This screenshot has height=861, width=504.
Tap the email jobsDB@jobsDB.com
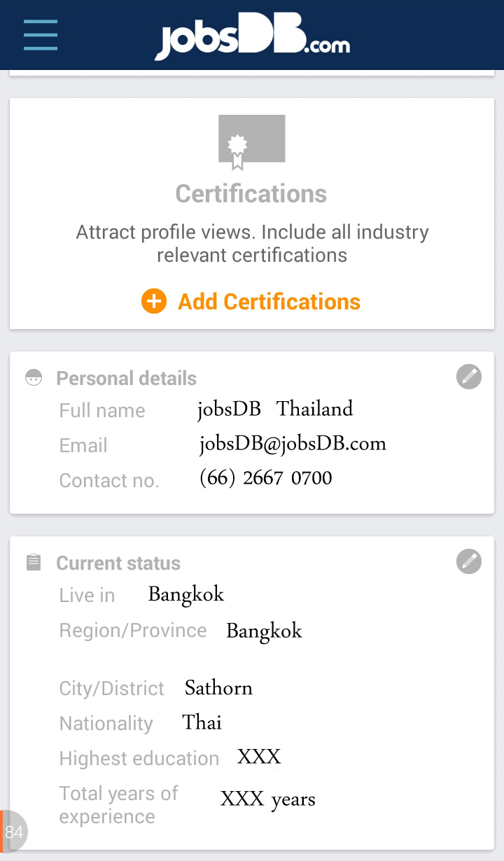tap(293, 444)
